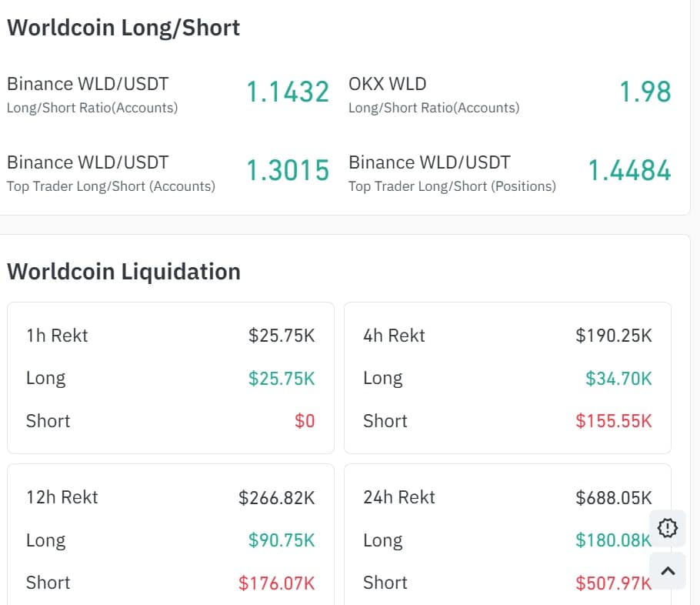Select the 4h Rekt card

click(x=508, y=378)
